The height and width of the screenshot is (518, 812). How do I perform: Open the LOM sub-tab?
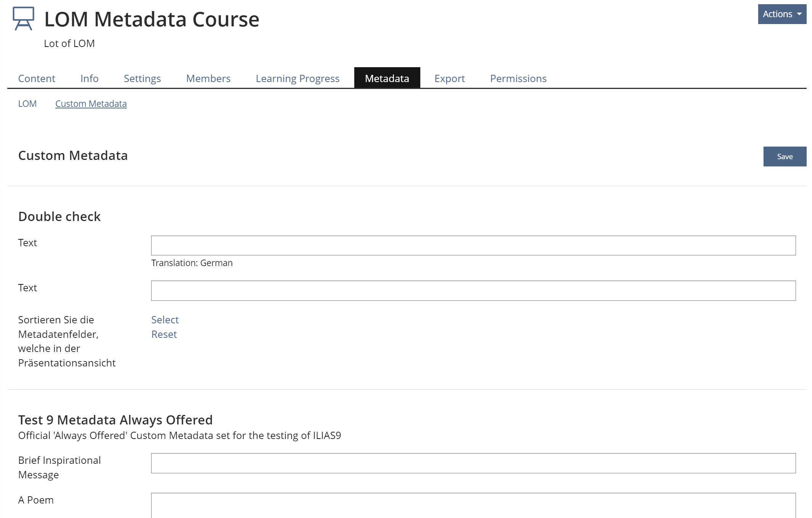(27, 104)
